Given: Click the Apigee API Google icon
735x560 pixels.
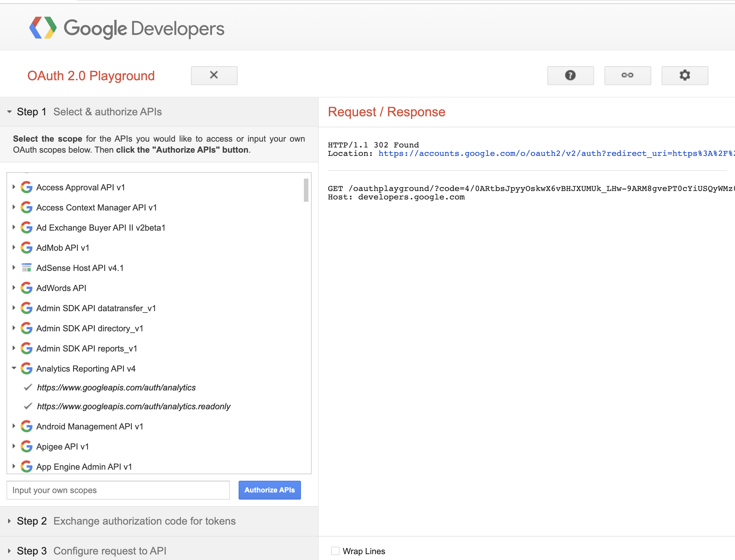Looking at the screenshot, I should coord(26,446).
